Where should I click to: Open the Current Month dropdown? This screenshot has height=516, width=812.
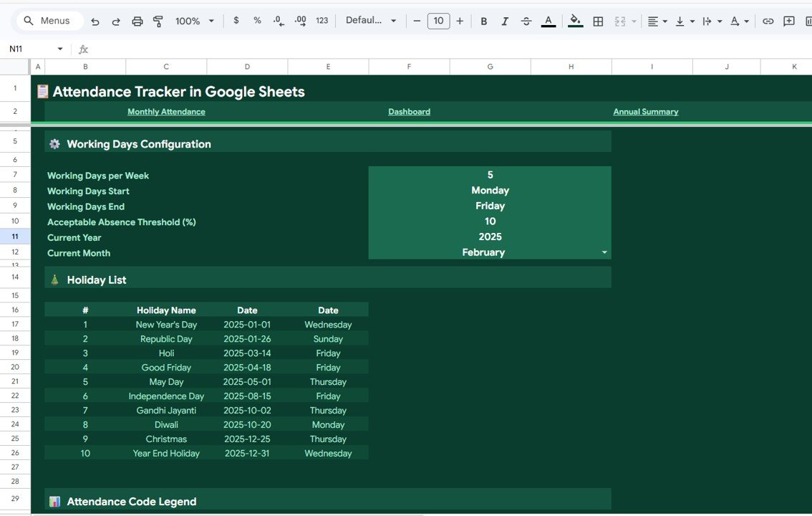[604, 252]
